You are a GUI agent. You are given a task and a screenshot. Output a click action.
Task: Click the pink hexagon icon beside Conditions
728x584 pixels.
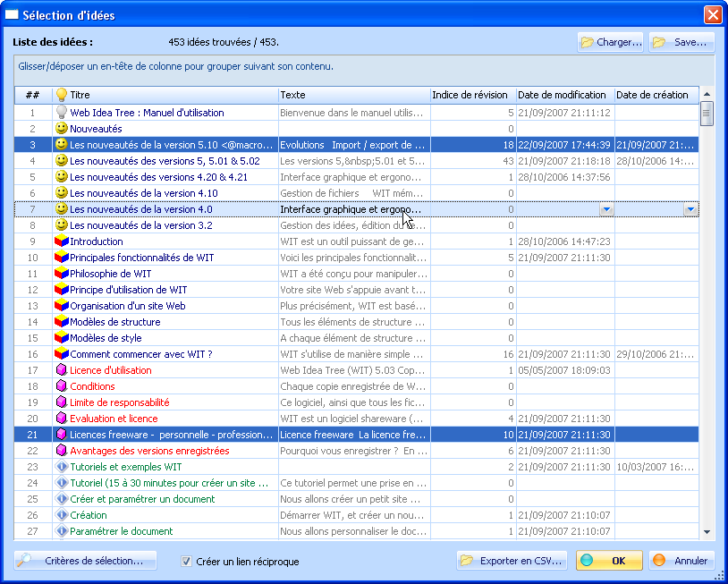[x=62, y=386]
